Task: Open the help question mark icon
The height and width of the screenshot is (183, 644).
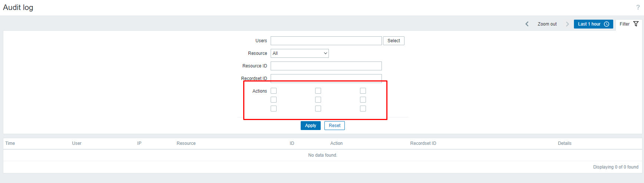Action: click(x=638, y=7)
